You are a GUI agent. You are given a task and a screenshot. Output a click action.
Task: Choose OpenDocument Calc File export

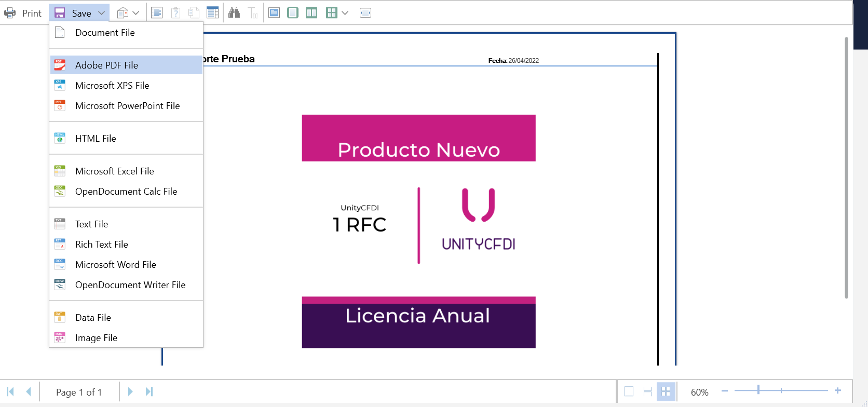tap(126, 191)
